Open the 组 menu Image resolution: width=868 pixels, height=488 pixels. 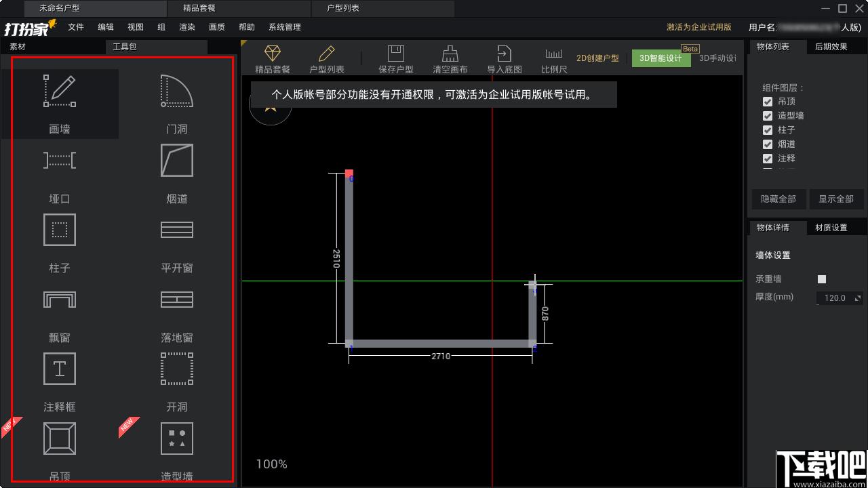(161, 27)
